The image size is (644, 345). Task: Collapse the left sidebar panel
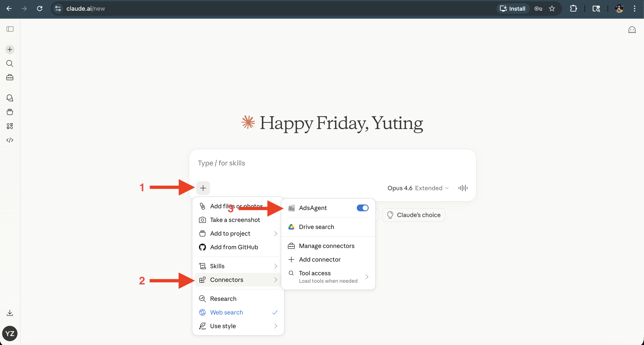(x=10, y=29)
